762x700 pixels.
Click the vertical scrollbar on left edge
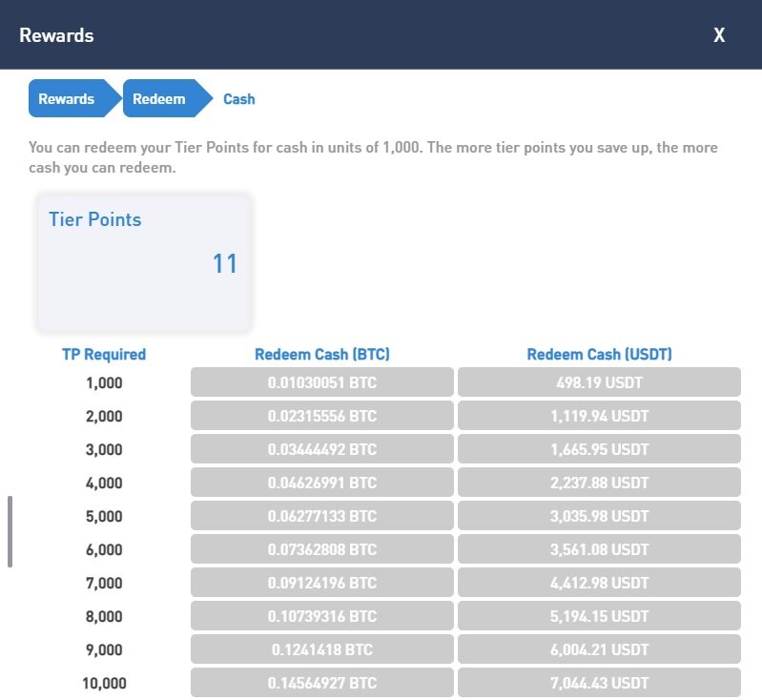(10, 531)
